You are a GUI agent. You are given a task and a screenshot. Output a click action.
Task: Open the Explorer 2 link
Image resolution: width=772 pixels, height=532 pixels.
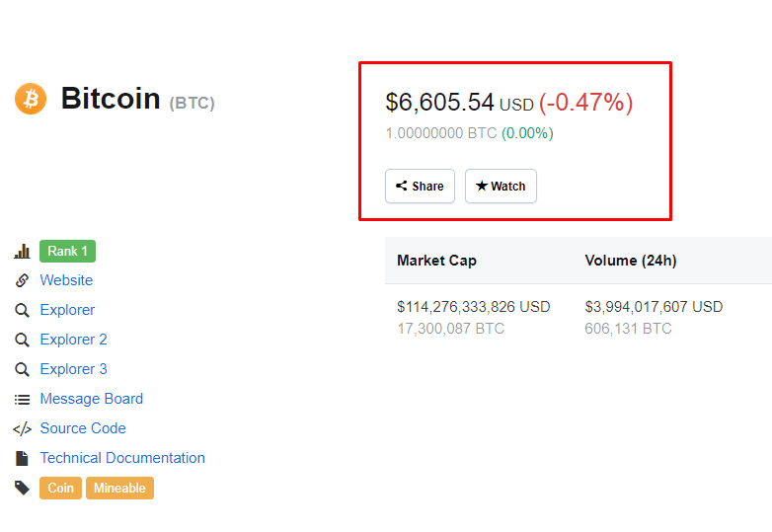coord(74,340)
